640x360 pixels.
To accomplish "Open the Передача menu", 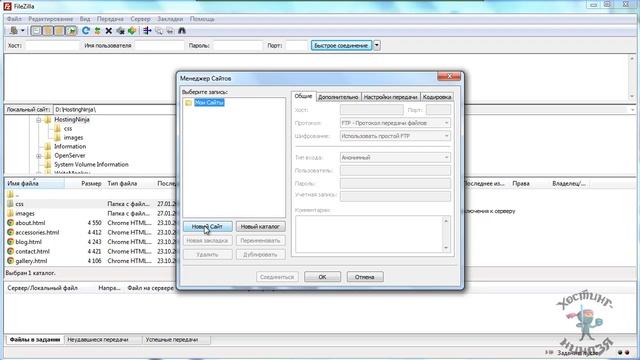I will coord(110,19).
